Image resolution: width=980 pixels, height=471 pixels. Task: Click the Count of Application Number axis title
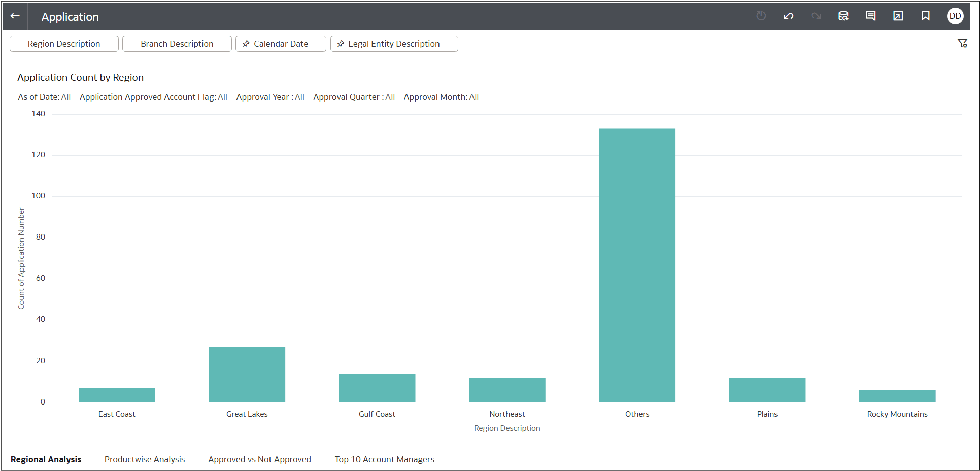click(21, 258)
